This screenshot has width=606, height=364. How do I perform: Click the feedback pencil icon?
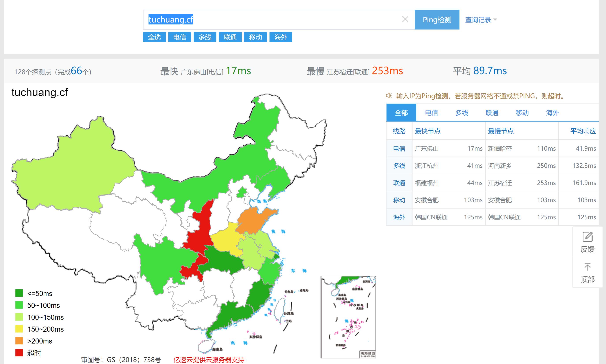pos(587,237)
